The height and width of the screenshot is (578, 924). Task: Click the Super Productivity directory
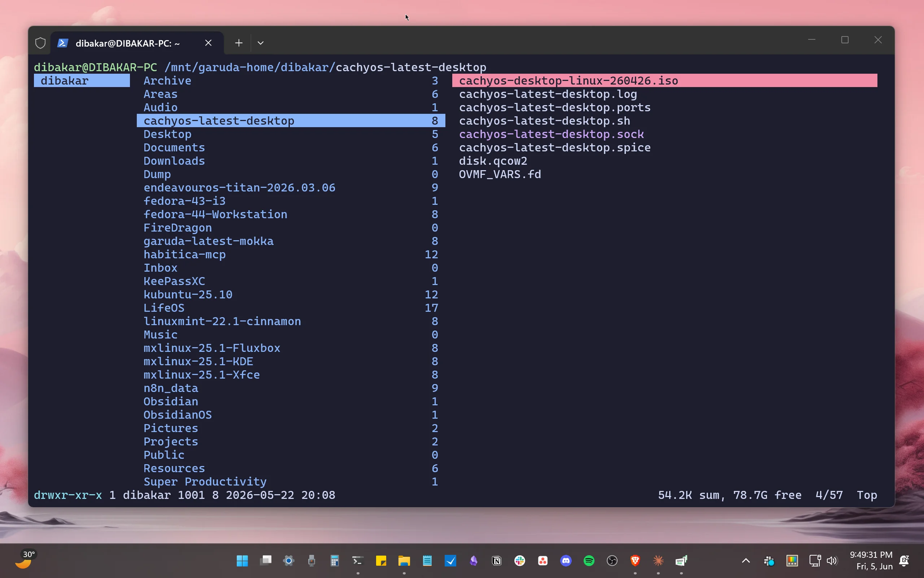291,482
